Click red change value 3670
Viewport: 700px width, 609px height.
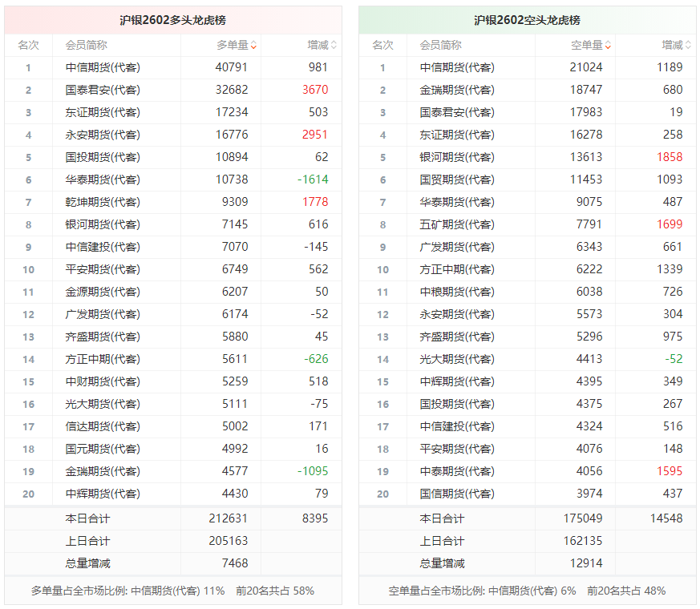pyautogui.click(x=315, y=90)
